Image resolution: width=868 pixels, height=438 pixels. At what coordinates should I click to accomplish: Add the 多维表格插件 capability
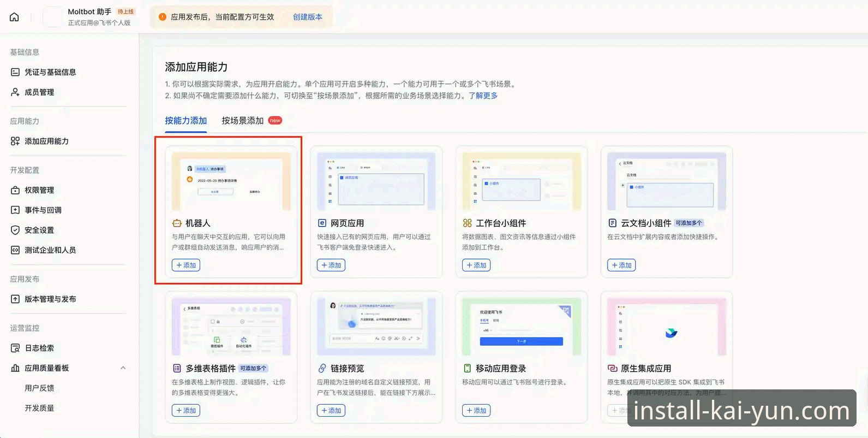pyautogui.click(x=186, y=410)
